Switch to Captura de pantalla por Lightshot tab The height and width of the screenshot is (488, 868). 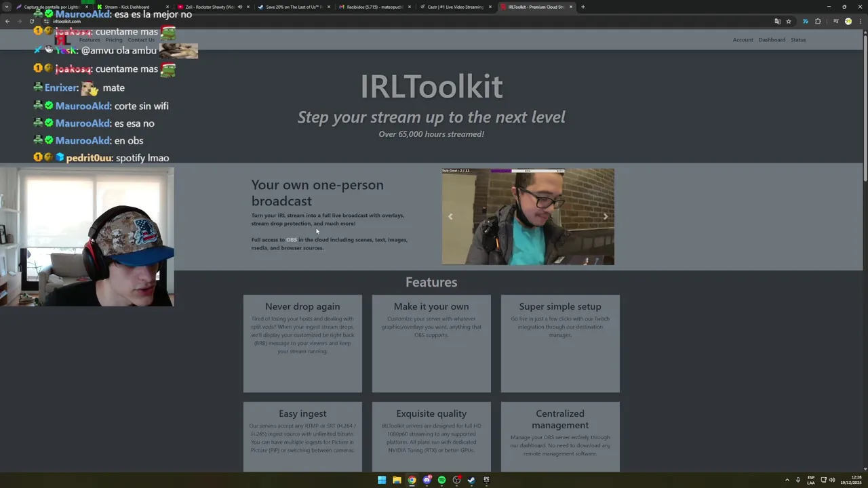[x=52, y=7]
